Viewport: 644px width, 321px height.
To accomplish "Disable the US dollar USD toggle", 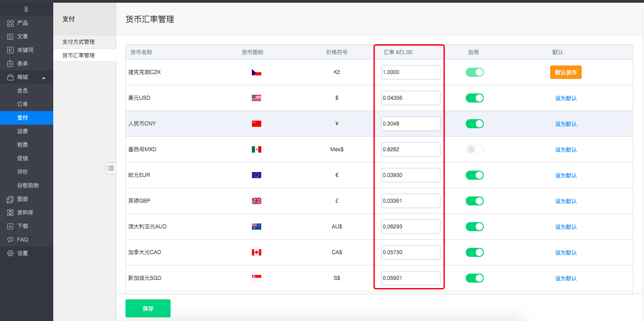I will click(474, 98).
